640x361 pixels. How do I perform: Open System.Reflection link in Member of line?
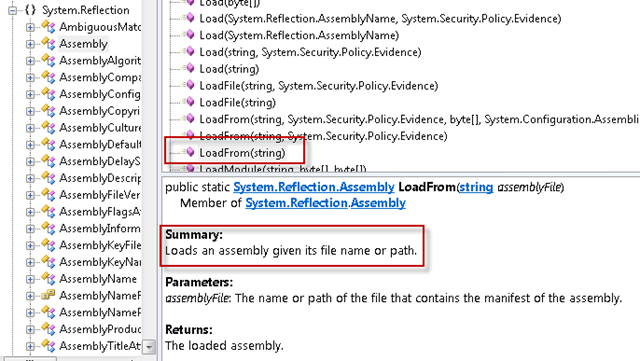[296, 203]
